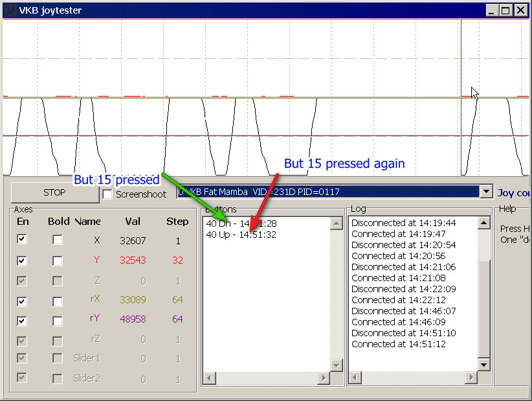Uncheck the X axis enable checkbox
The width and height of the screenshot is (532, 401).
tap(22, 240)
